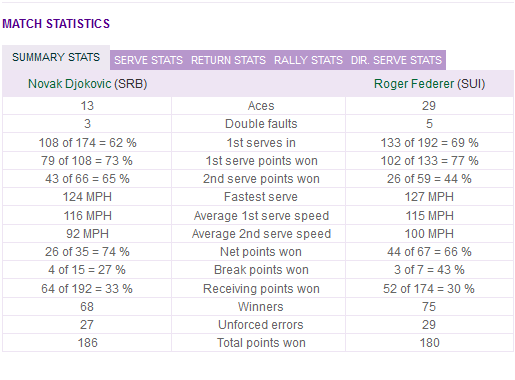
Task: Switch to the Return Stats tab
Action: tap(228, 60)
